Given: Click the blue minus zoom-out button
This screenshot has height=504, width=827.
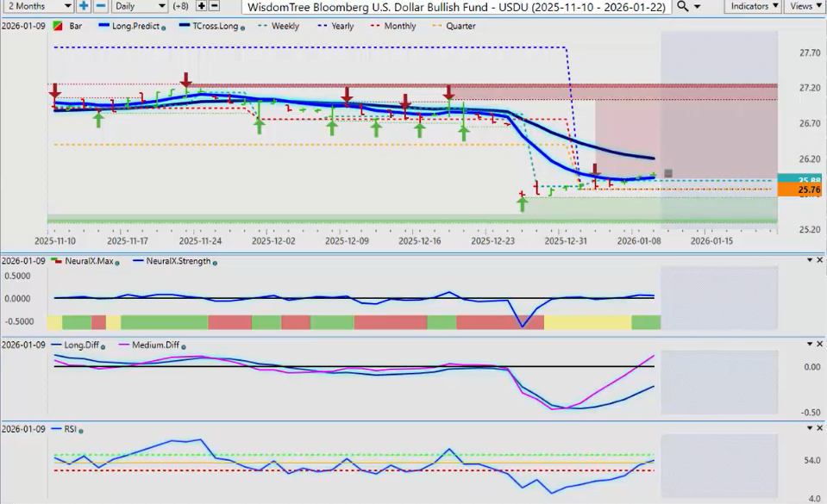Looking at the screenshot, I should coord(100,6).
